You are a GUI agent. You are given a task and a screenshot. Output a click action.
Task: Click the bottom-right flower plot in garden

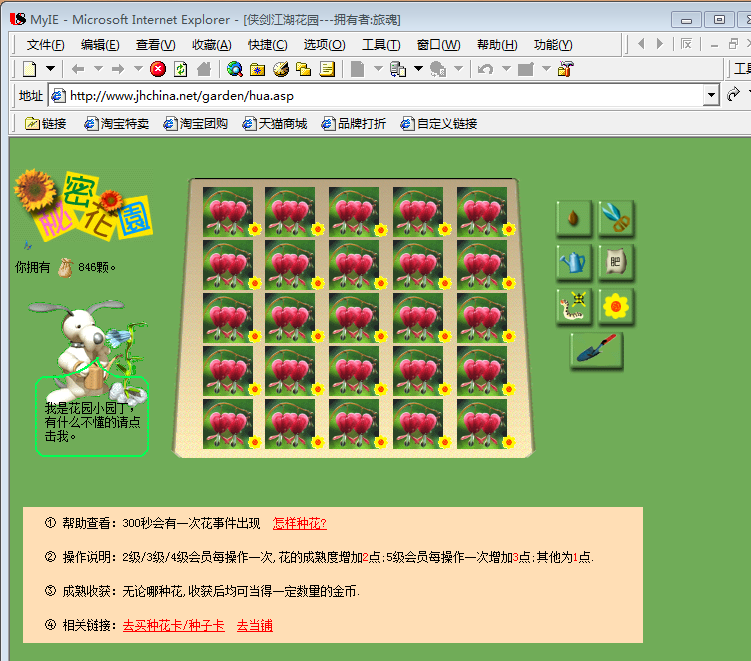tap(482, 424)
